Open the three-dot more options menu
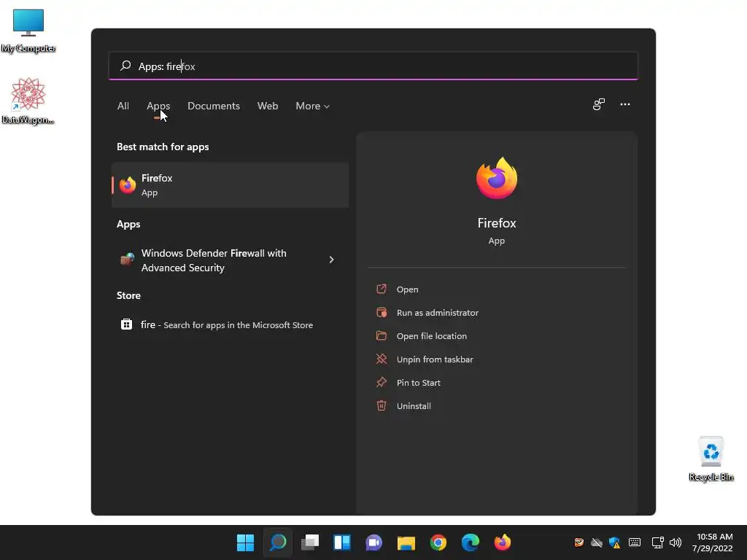 (625, 104)
